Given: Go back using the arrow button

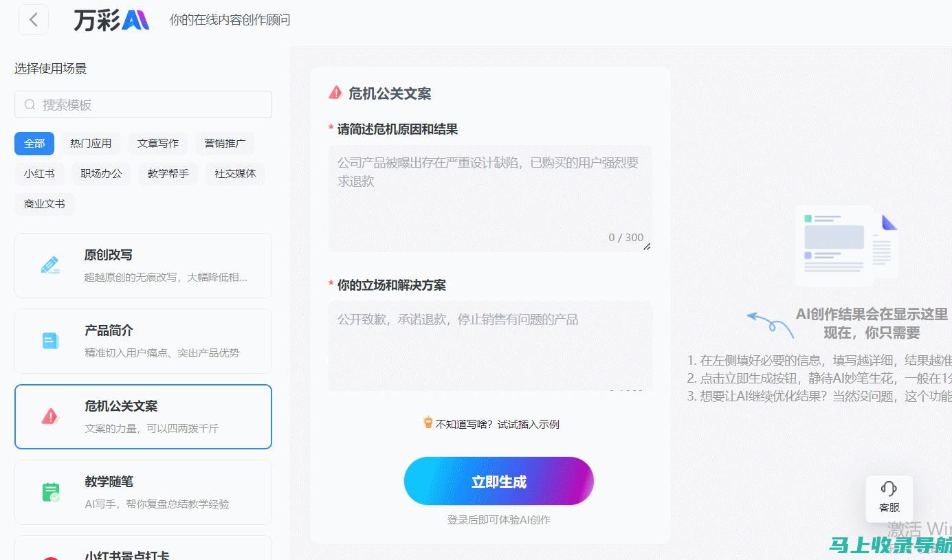Looking at the screenshot, I should click(x=33, y=20).
